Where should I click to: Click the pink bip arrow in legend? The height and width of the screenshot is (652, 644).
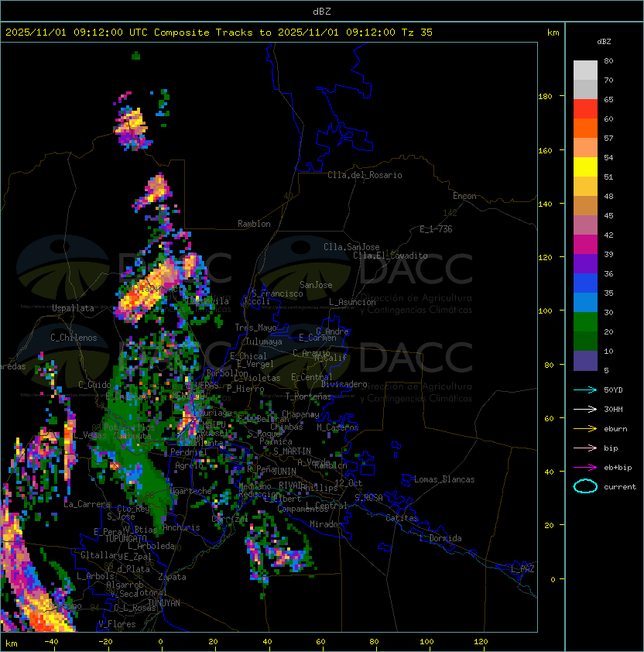pyautogui.click(x=585, y=448)
